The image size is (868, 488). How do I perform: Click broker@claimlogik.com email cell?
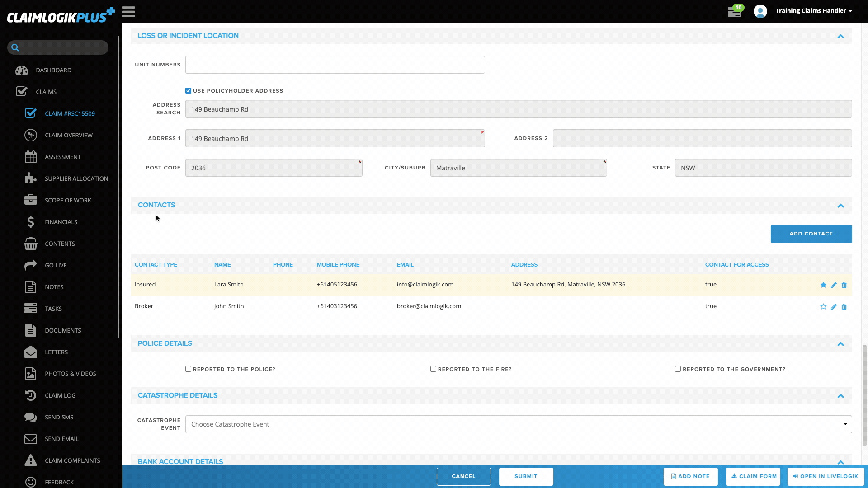pos(429,306)
